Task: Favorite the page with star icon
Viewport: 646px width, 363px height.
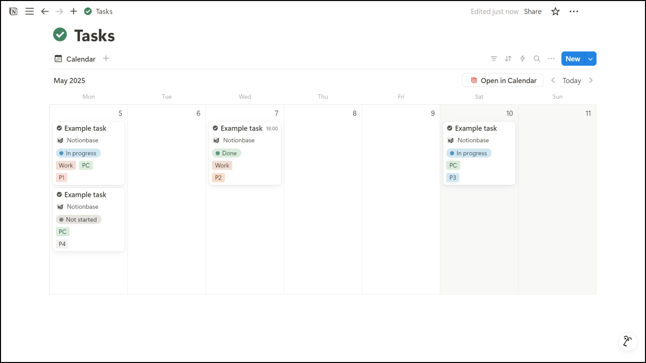Action: (x=555, y=12)
